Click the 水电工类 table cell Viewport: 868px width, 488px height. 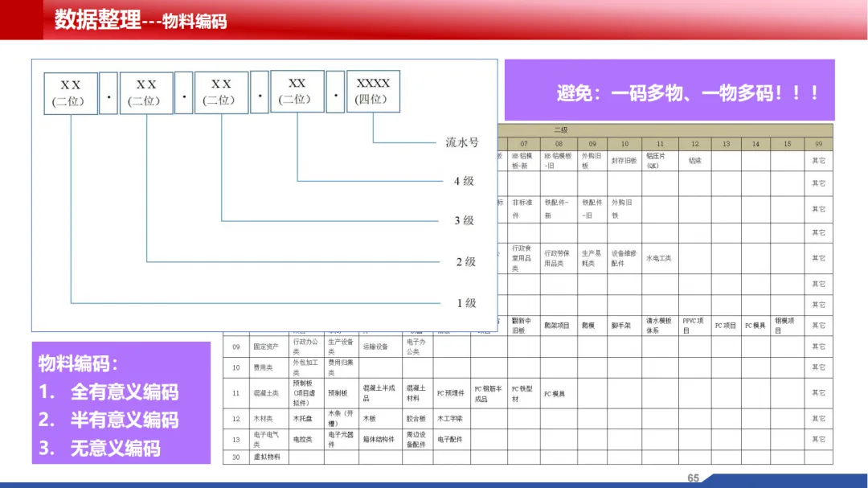click(x=658, y=258)
